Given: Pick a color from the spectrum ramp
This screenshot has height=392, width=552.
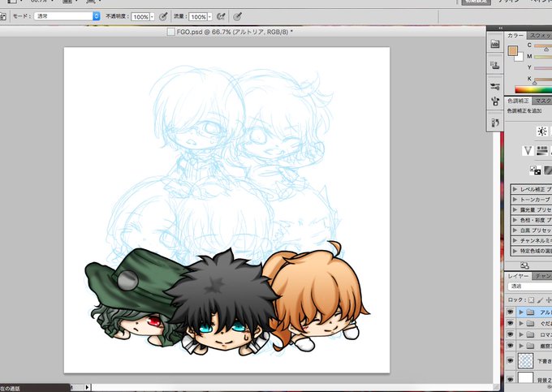Looking at the screenshot, I should [533, 90].
